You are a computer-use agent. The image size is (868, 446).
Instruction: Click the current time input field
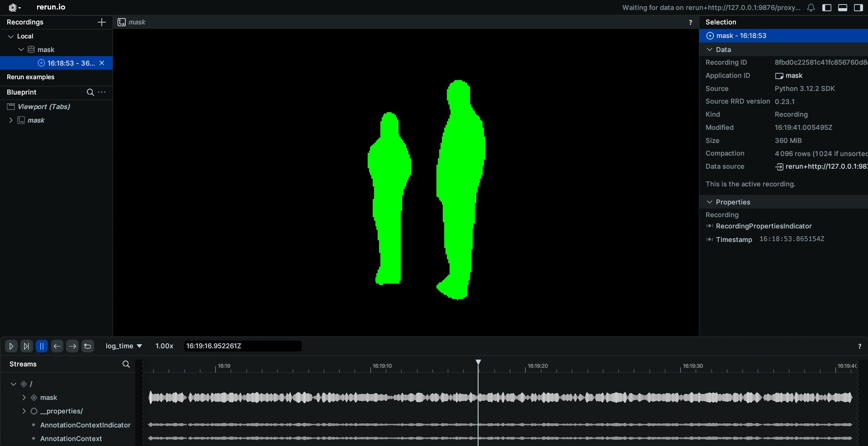[x=242, y=346]
